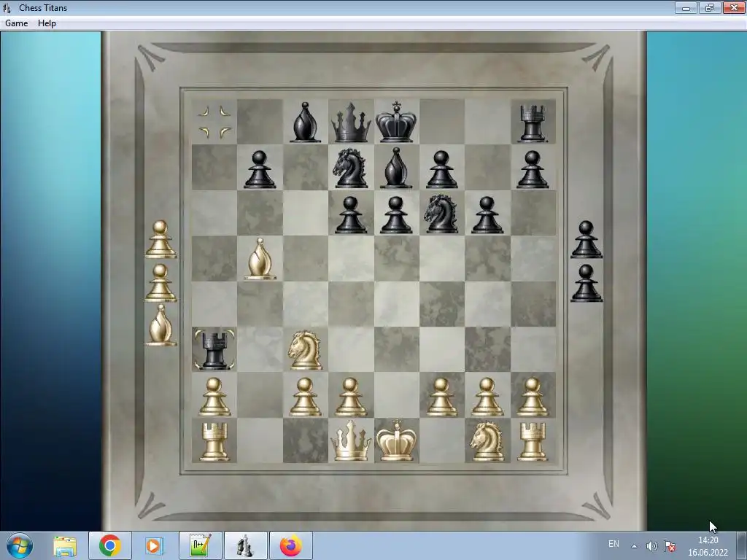Image resolution: width=747 pixels, height=560 pixels.
Task: Select the black knight in front of the black queen
Action: point(351,167)
